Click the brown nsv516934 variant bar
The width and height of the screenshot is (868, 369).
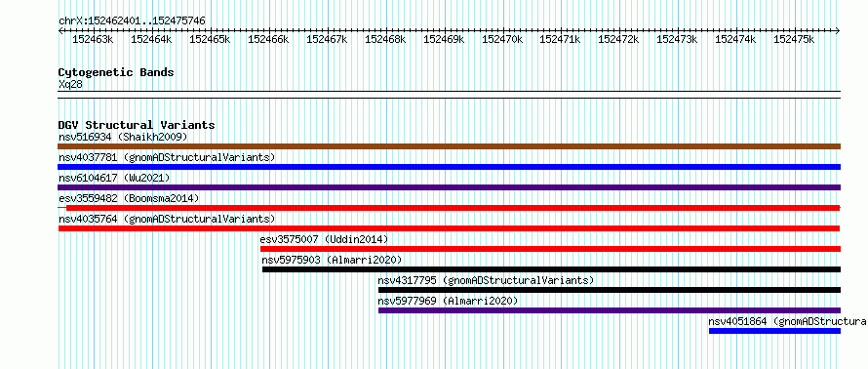[449, 146]
